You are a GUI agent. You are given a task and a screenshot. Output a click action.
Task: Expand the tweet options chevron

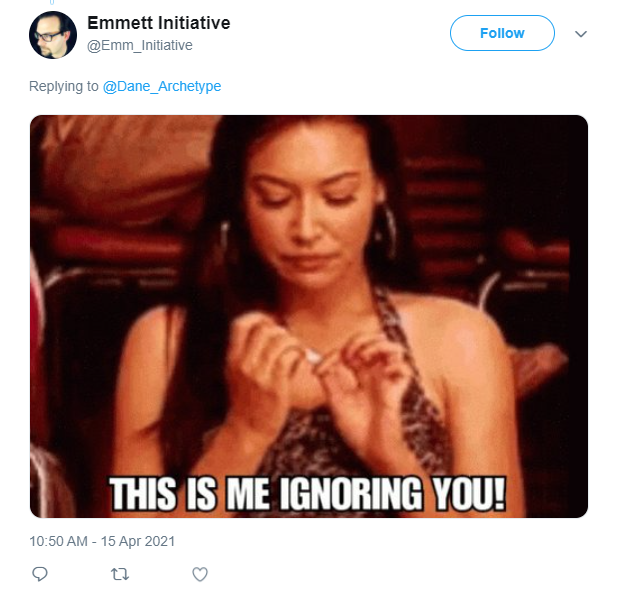click(581, 34)
